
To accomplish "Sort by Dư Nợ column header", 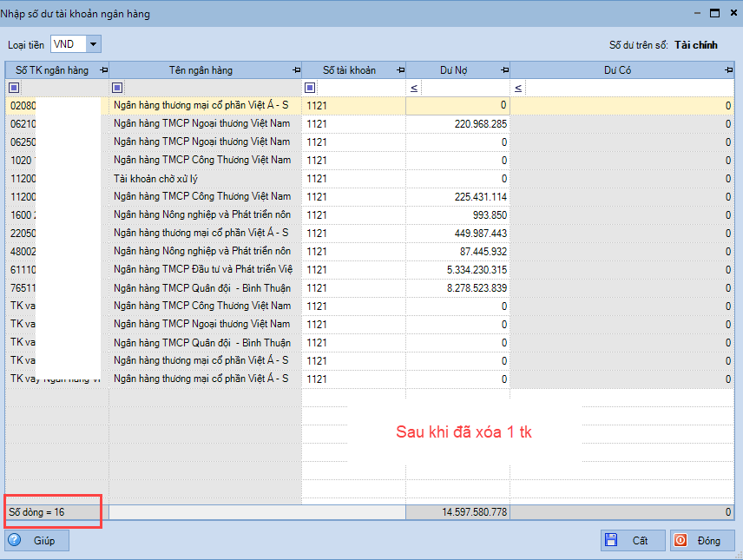I will point(454,70).
